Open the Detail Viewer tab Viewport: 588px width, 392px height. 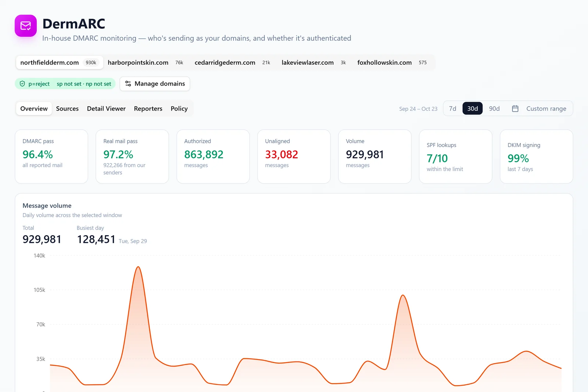click(x=106, y=109)
